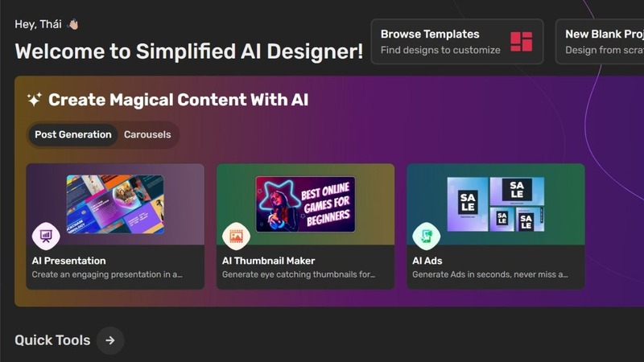Click the Browse Templates red grid icon
This screenshot has height=362, width=644.
(x=521, y=42)
